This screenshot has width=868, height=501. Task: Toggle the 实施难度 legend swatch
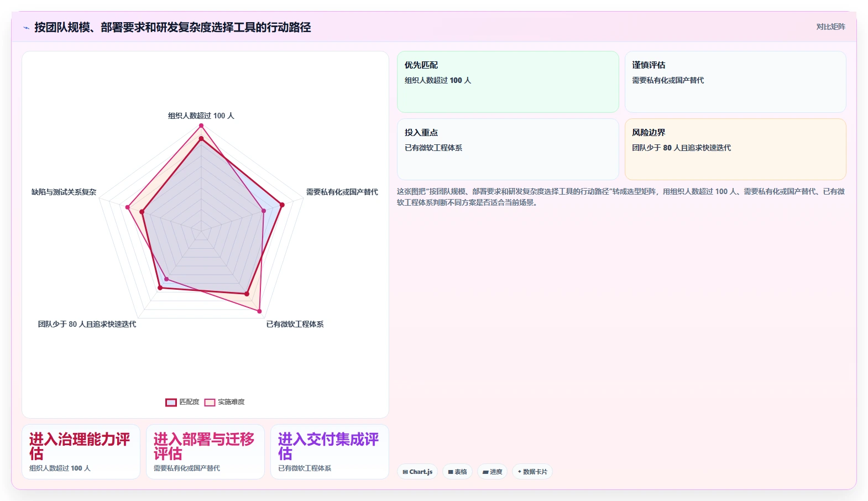coord(210,402)
